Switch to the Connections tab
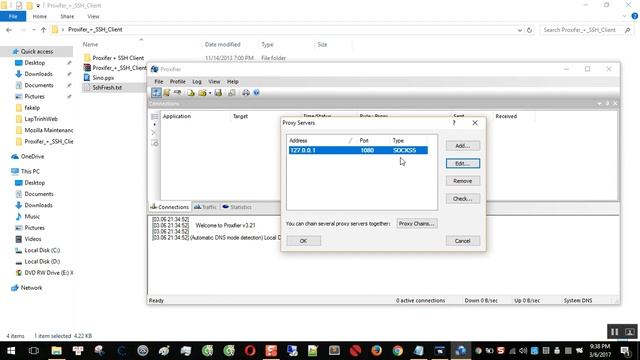The height and width of the screenshot is (360, 640). (x=169, y=207)
